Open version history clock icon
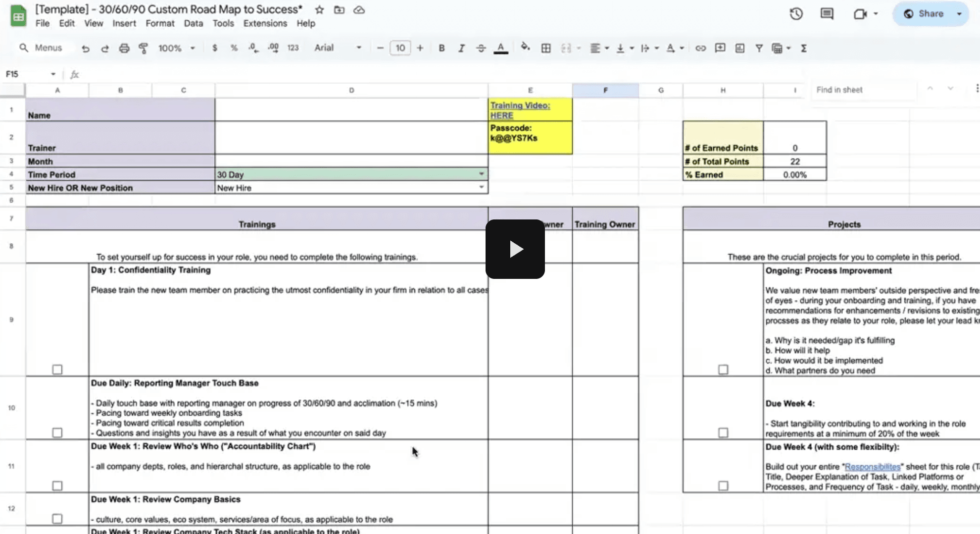 (x=796, y=14)
